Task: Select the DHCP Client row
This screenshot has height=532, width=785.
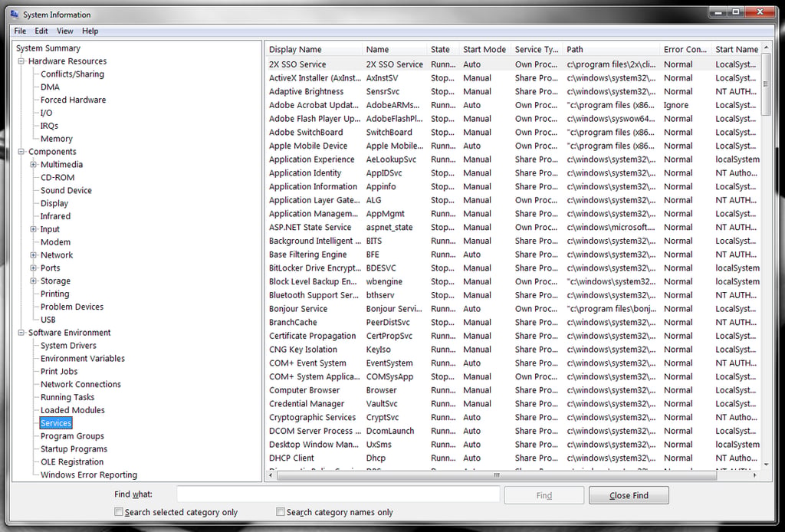Action: 513,458
